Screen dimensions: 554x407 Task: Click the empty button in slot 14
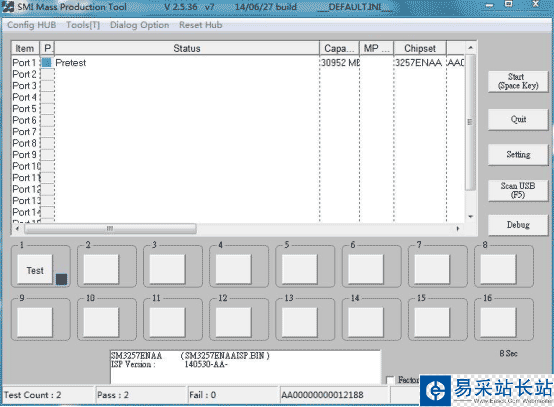(366, 322)
